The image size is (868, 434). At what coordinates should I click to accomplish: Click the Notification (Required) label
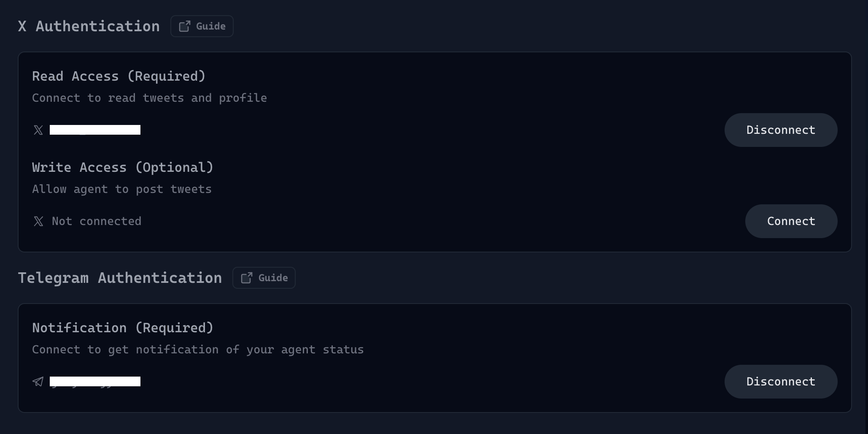tap(123, 328)
